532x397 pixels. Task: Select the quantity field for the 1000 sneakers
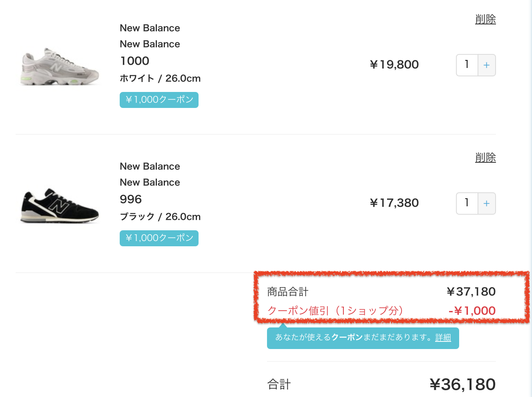[x=466, y=65]
